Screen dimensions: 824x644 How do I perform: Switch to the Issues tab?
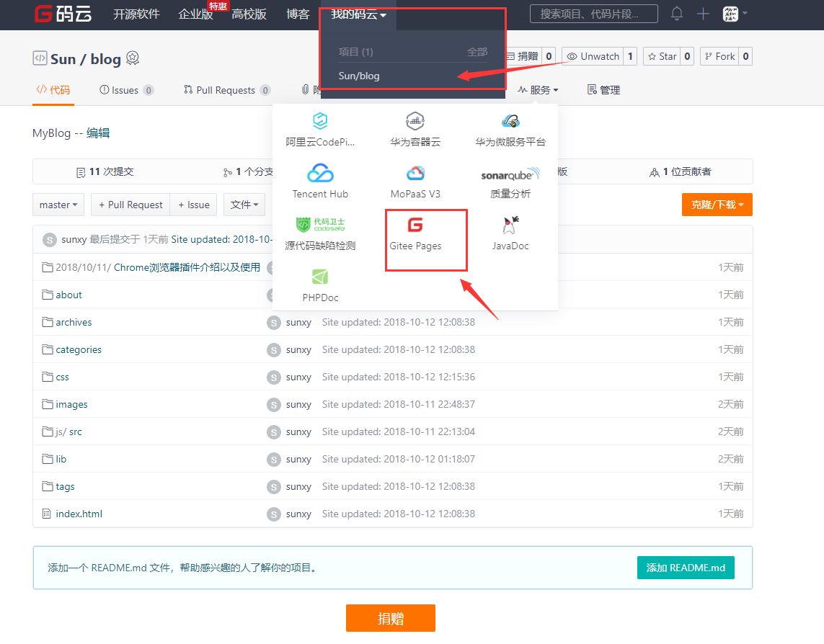click(126, 90)
